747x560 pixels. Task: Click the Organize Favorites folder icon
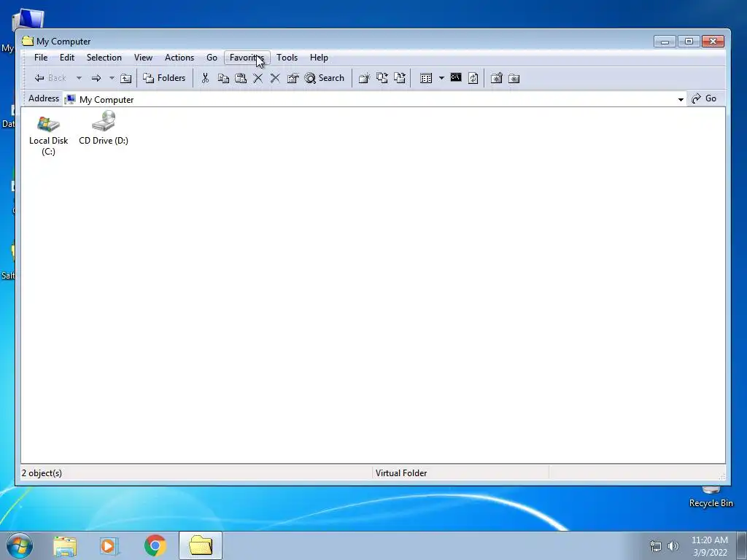tap(514, 78)
